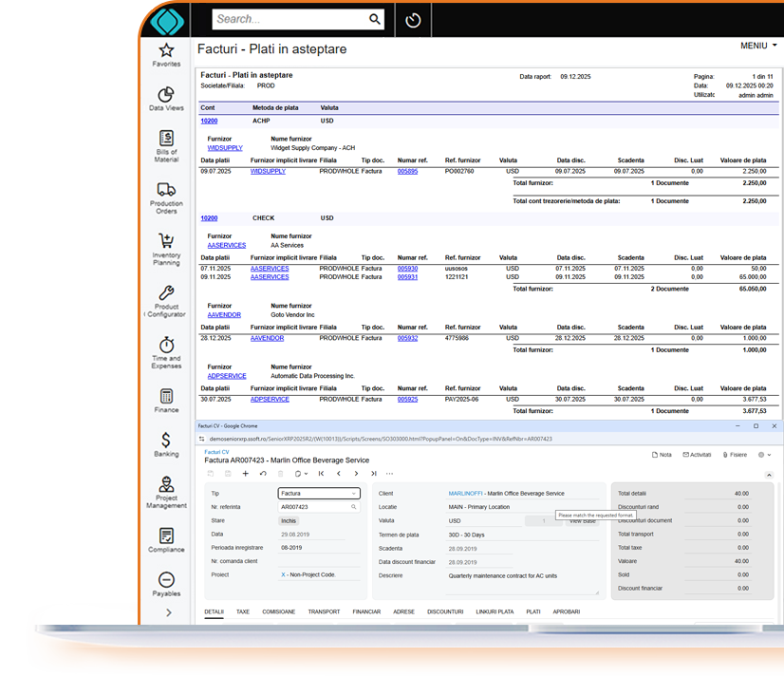
Task: Open the Data Views module
Action: [166, 99]
